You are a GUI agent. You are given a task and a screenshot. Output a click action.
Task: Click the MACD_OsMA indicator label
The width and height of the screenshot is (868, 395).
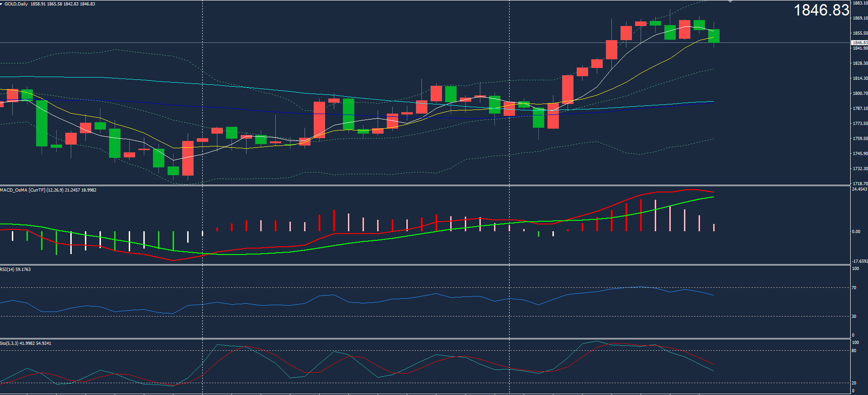pos(48,190)
